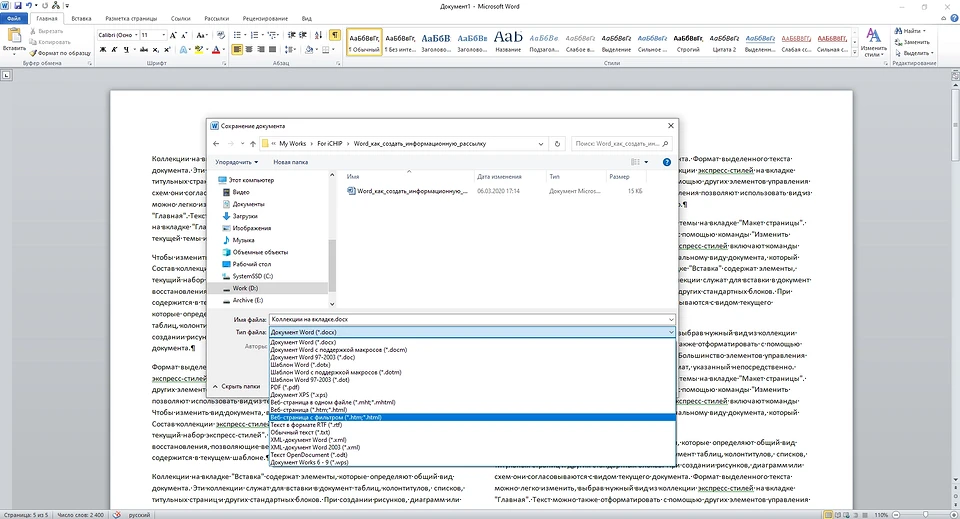This screenshot has height=519, width=960.
Task: Open the file name field dropdown arrow
Action: [x=669, y=318]
